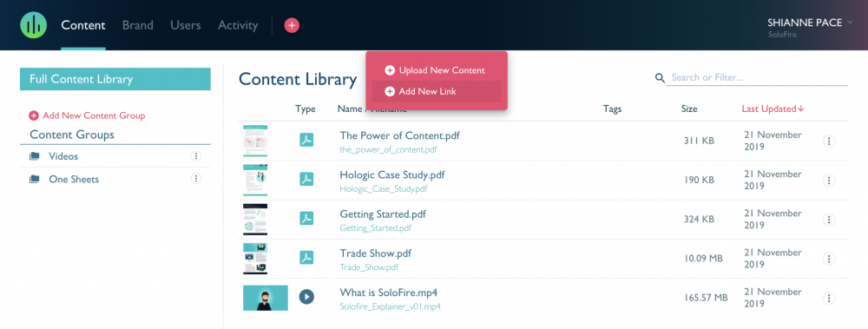Viewport: 868px width, 329px height.
Task: Open Hologic Case Study.pdf title
Action: click(392, 175)
